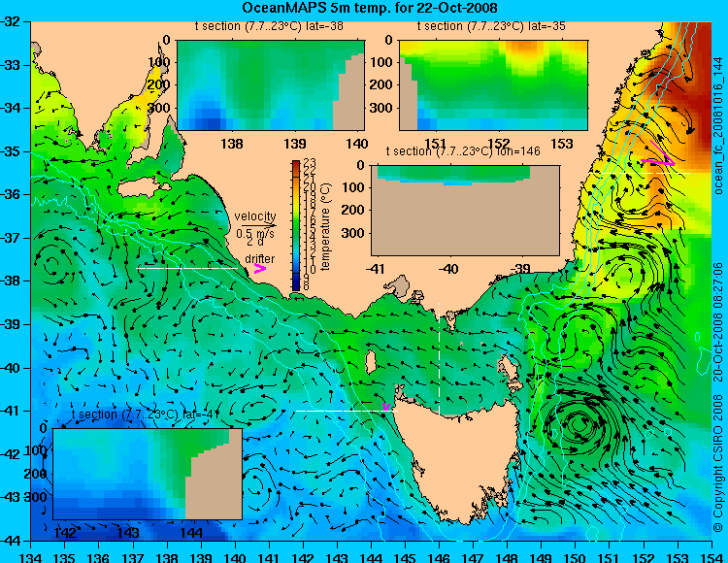Click the "154" longitude axis label

pos(711,556)
